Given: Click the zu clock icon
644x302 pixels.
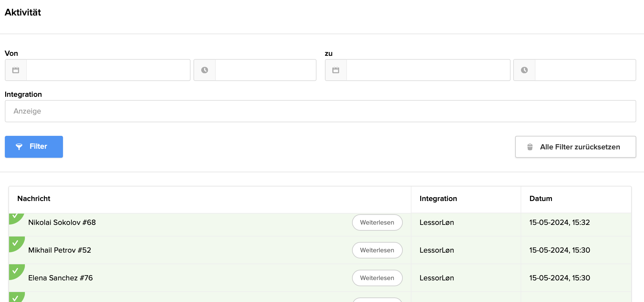Looking at the screenshot, I should pyautogui.click(x=524, y=70).
